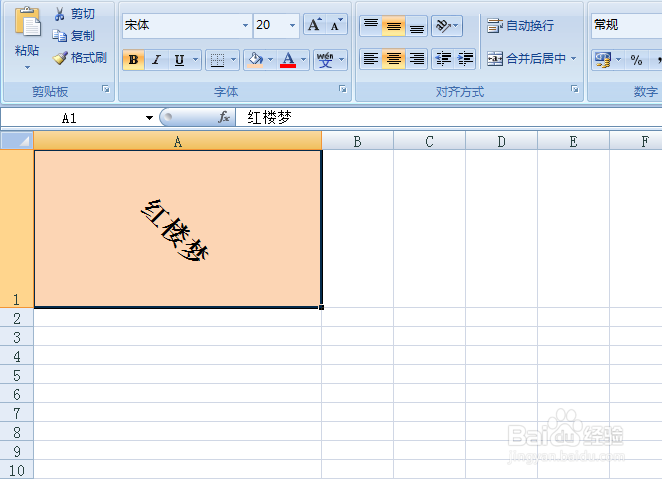Toggle middle vertical alignment
The image size is (662, 479).
pos(393,26)
